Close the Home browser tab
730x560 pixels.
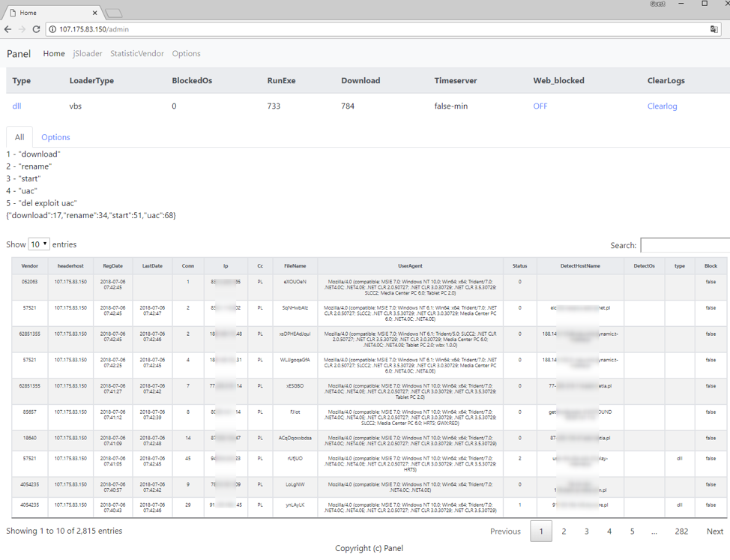95,13
